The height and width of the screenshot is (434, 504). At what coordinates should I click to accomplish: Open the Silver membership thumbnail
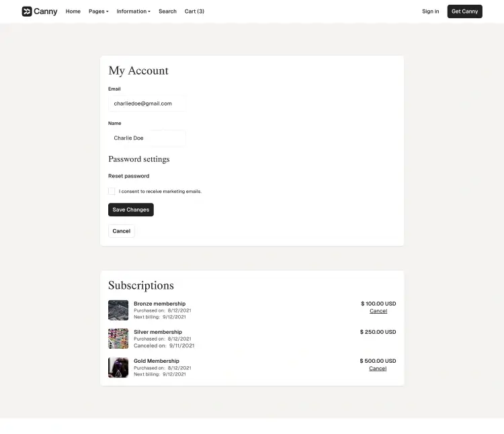pyautogui.click(x=118, y=339)
